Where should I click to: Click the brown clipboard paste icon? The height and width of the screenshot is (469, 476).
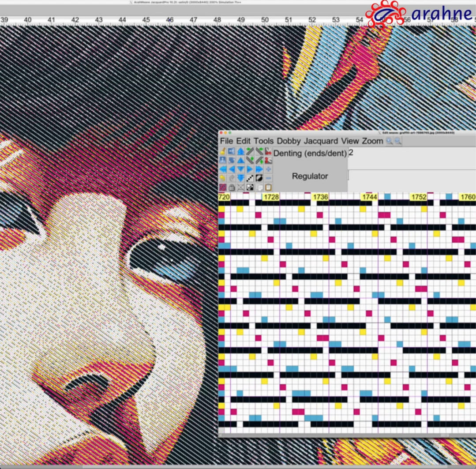(268, 188)
